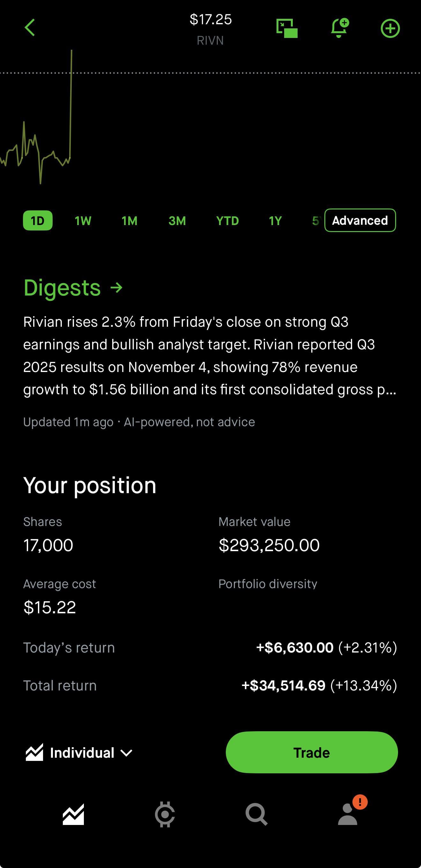Switch chart range to 1M
This screenshot has width=421, height=868.
coord(129,221)
